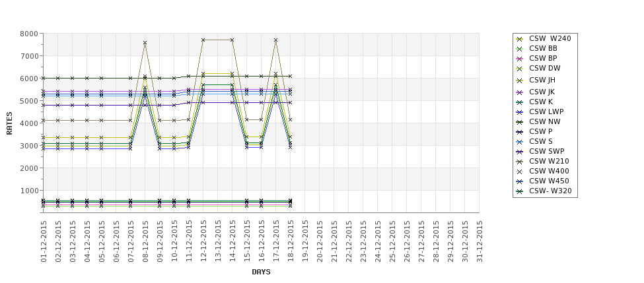The image size is (644, 283).
Task: Click the CSW S legend marker
Action: (x=520, y=141)
